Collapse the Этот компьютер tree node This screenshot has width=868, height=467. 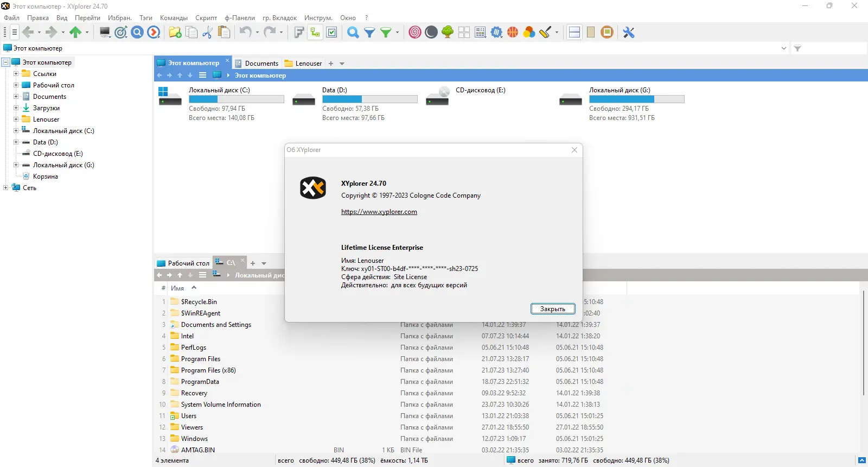(x=5, y=62)
